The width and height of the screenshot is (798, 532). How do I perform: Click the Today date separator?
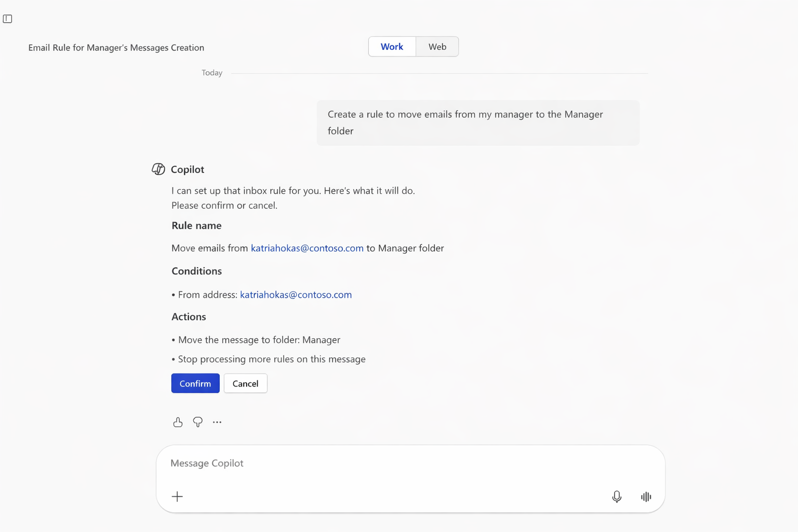point(212,73)
